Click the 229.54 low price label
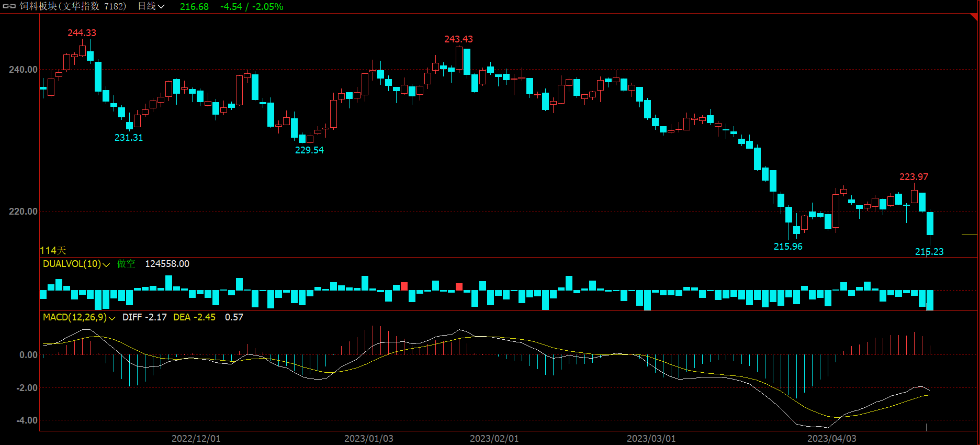The width and height of the screenshot is (980, 445). coord(309,150)
